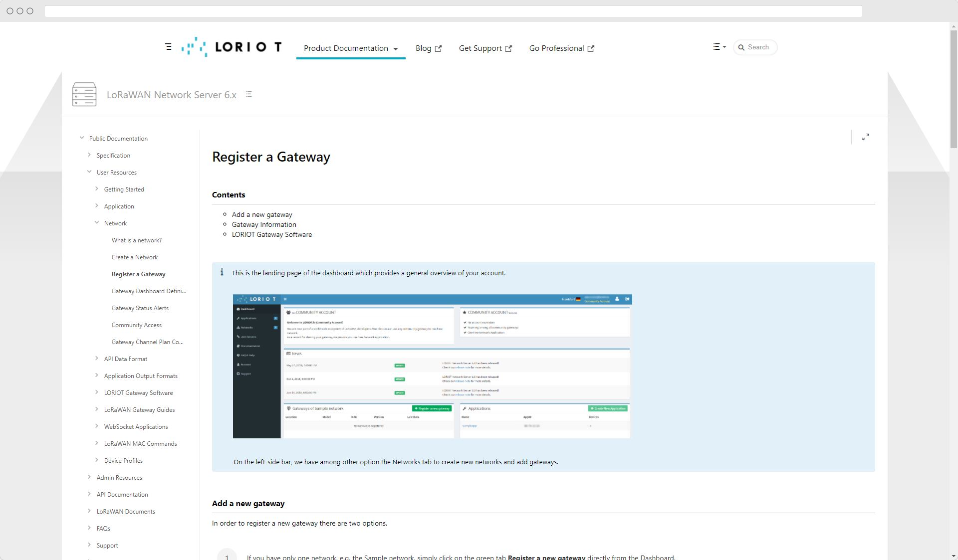Collapse the User Resources section

tap(89, 172)
